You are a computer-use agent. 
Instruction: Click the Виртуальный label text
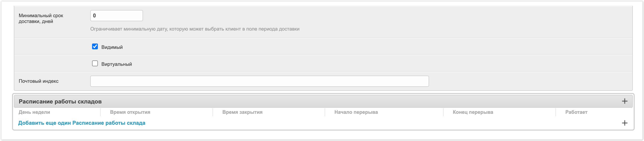[116, 64]
